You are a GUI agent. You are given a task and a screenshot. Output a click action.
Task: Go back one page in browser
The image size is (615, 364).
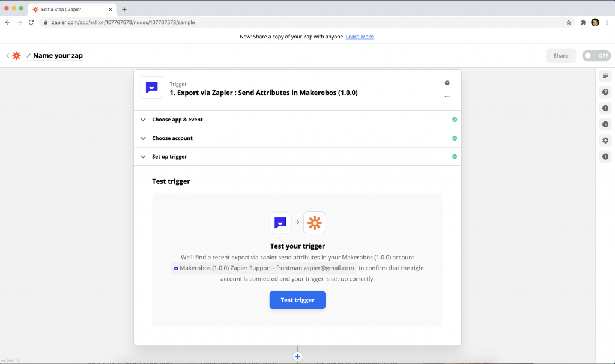[x=8, y=22]
